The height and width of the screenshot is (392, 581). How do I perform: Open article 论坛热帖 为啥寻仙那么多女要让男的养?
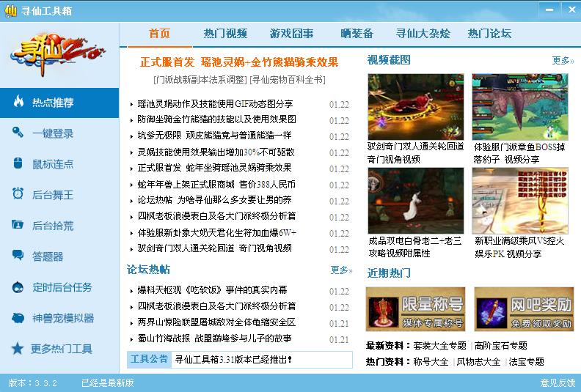pyautogui.click(x=214, y=200)
